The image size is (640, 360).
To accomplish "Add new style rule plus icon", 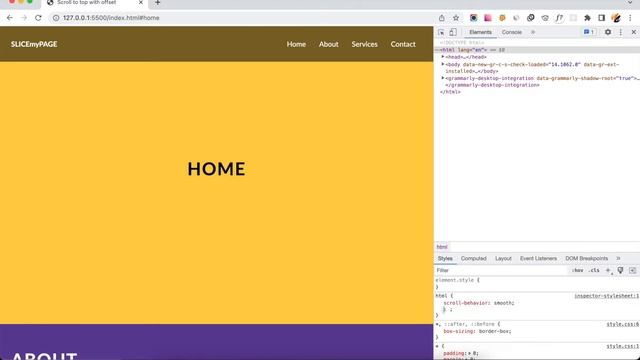I will pos(608,270).
